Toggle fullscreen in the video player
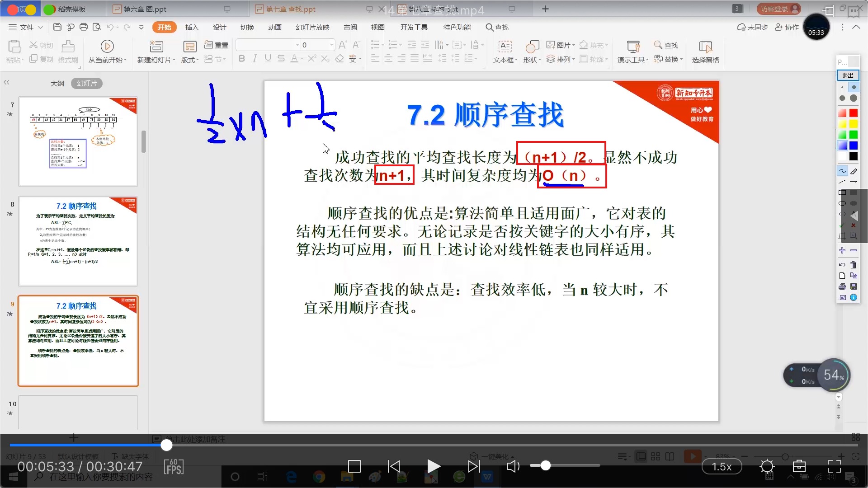Viewport: 868px width, 488px height. [x=835, y=466]
